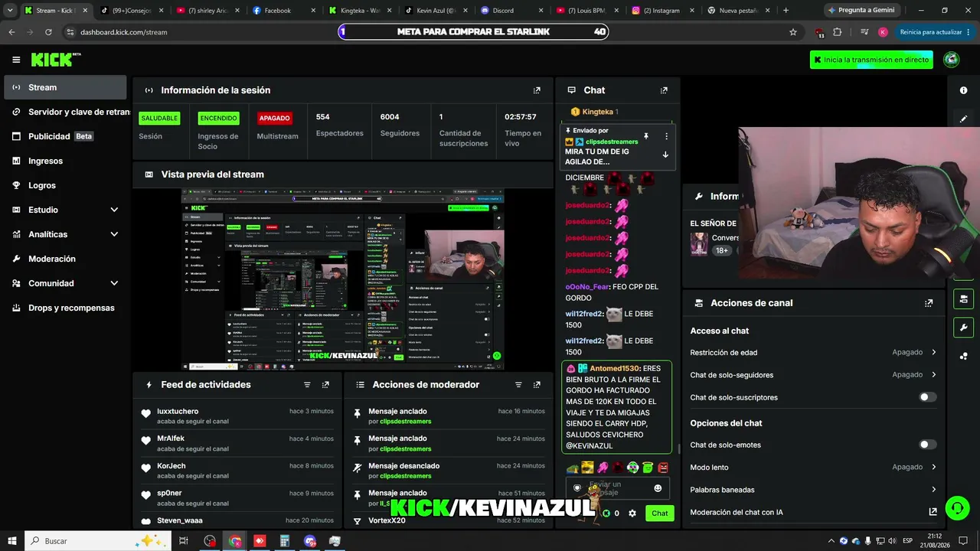Toggle Chat de solo-suscriptores switch
Viewport: 980px width, 551px height.
point(928,397)
